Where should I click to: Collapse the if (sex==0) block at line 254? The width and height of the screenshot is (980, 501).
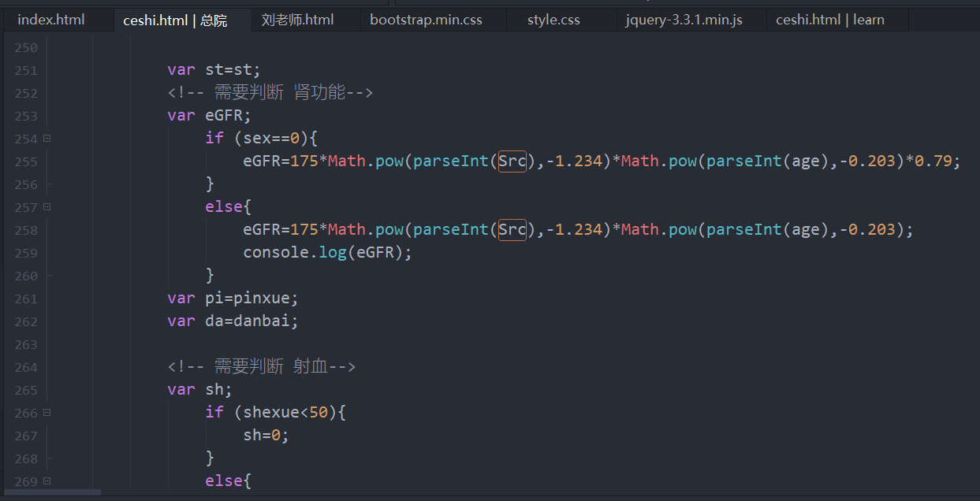click(x=47, y=138)
